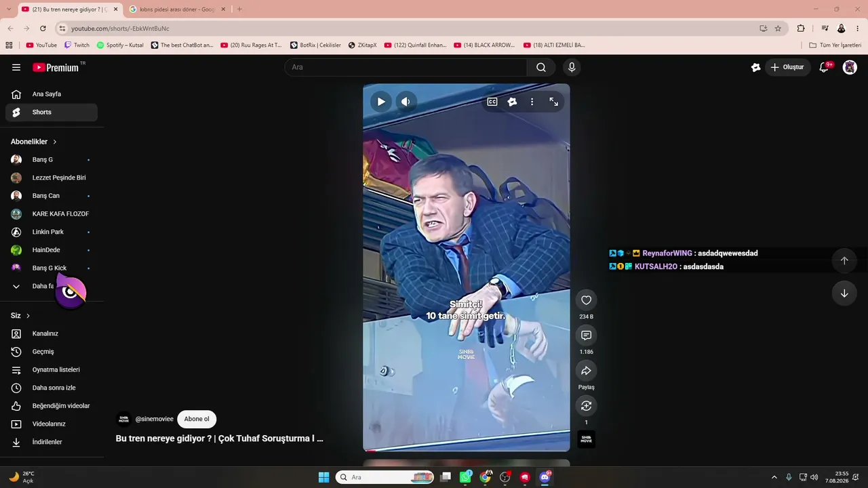Go to the previous Short
Image resolution: width=868 pixels, height=488 pixels.
[844, 260]
